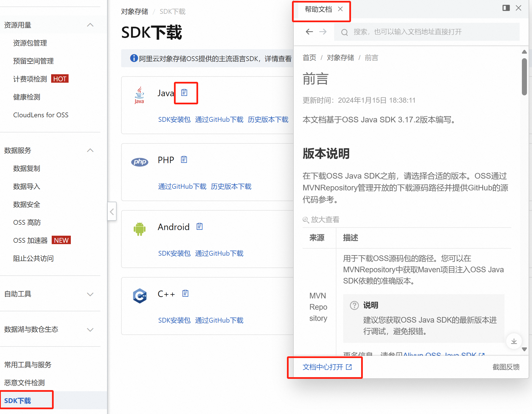
Task: Open the PHP SDK documentation icon
Action: pos(184,159)
